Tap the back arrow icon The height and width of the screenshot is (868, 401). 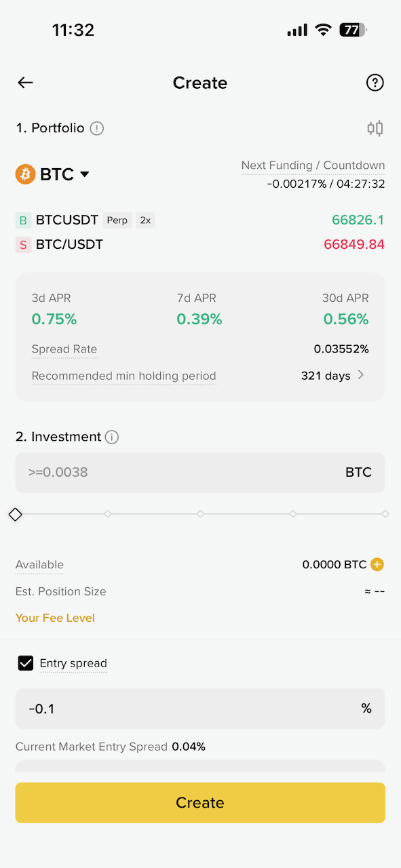pyautogui.click(x=25, y=83)
